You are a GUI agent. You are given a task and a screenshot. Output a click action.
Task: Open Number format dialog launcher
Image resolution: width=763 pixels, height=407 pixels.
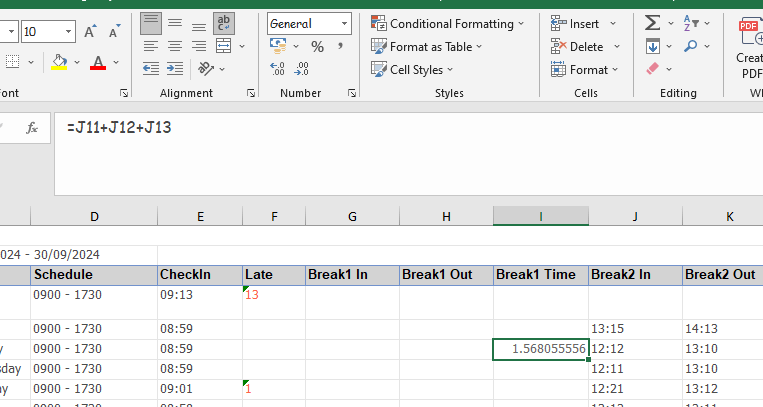[352, 93]
